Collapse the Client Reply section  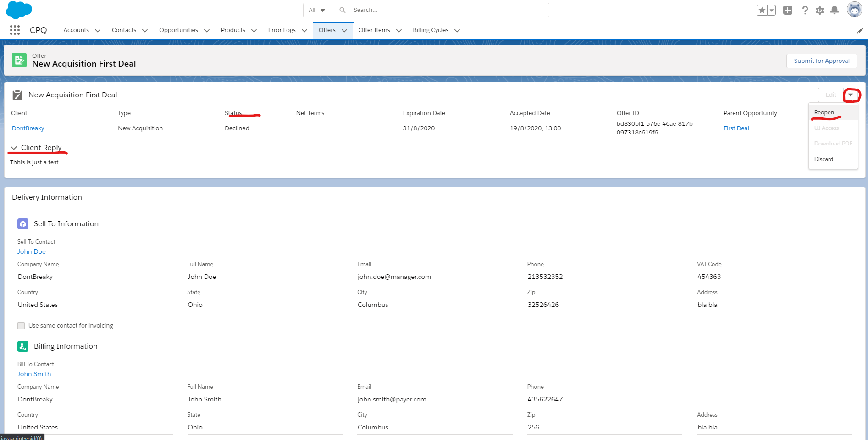click(14, 148)
